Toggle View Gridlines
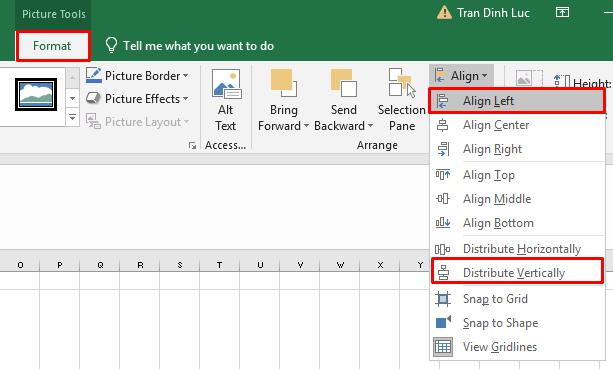The width and height of the screenshot is (613, 369). [517, 347]
